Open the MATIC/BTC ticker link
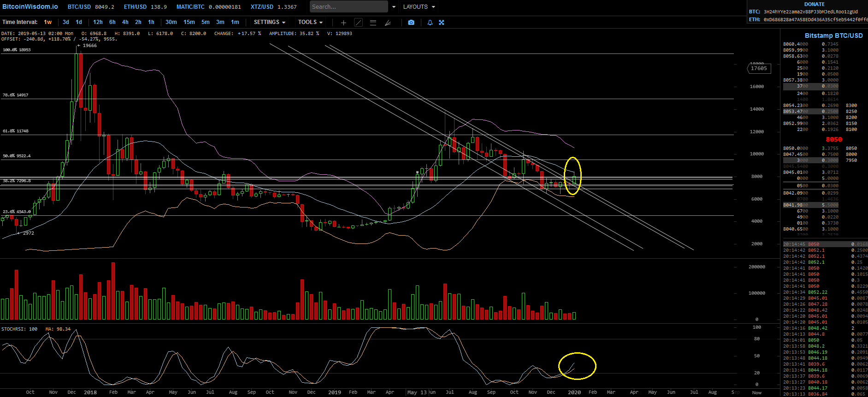This screenshot has width=868, height=397. pyautogui.click(x=208, y=7)
